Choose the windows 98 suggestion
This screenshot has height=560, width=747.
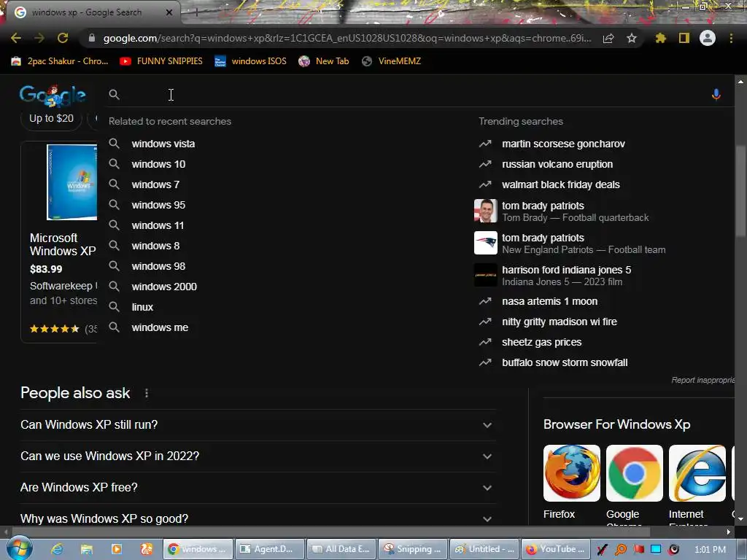[x=158, y=267]
